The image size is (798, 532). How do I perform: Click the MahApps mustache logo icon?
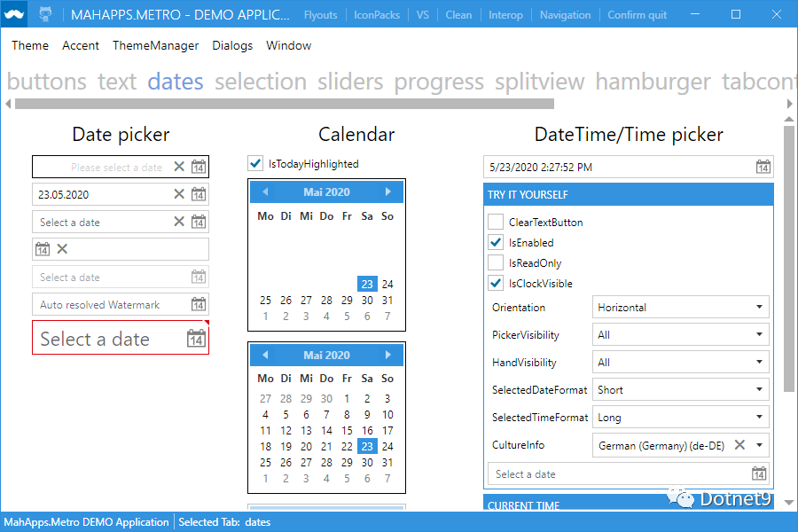click(x=13, y=14)
